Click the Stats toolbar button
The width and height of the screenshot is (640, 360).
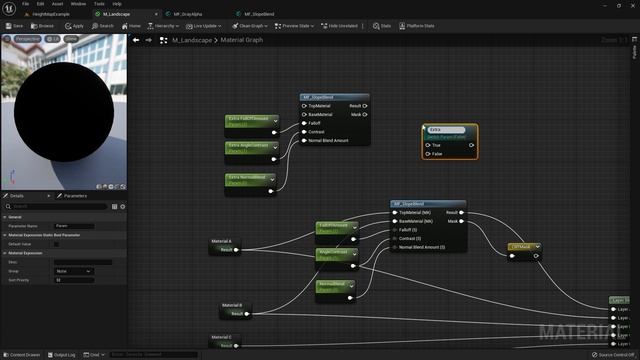tap(382, 26)
